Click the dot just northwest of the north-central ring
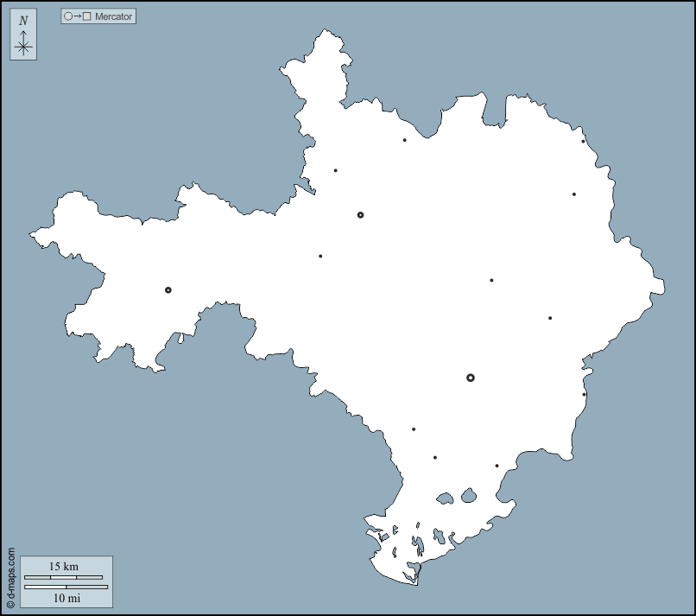Viewport: 696px width, 616px height. tap(336, 170)
